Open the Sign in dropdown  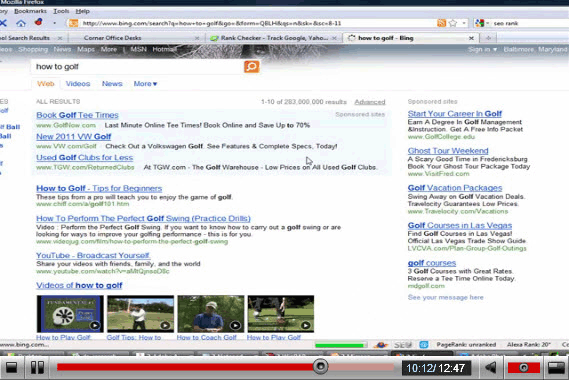pos(482,49)
